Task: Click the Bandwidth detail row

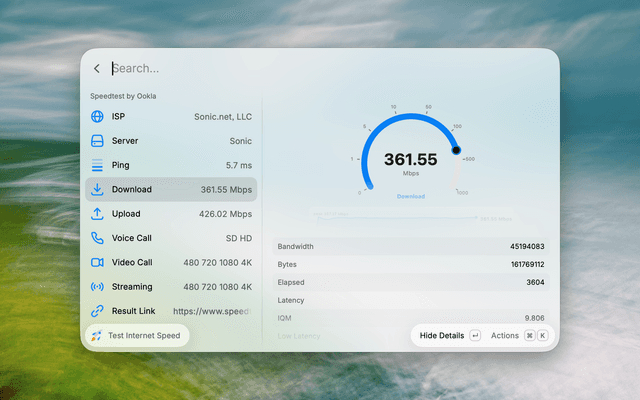Action: [411, 247]
